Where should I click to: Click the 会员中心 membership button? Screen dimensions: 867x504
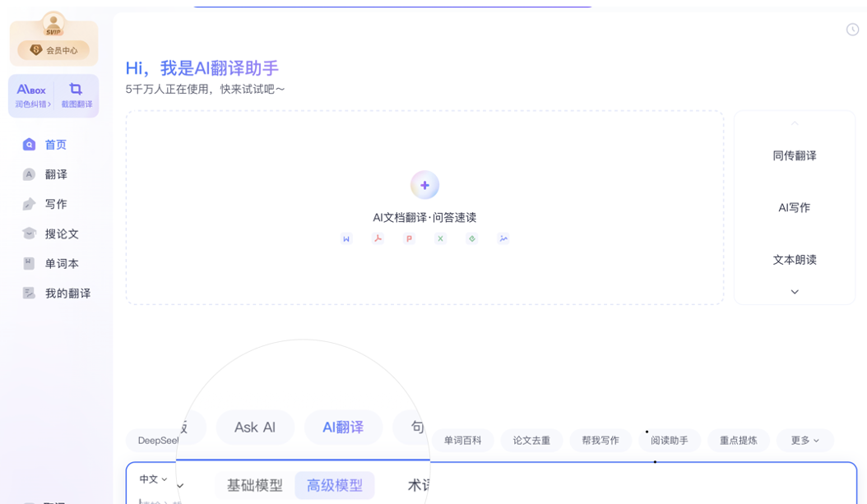(53, 50)
